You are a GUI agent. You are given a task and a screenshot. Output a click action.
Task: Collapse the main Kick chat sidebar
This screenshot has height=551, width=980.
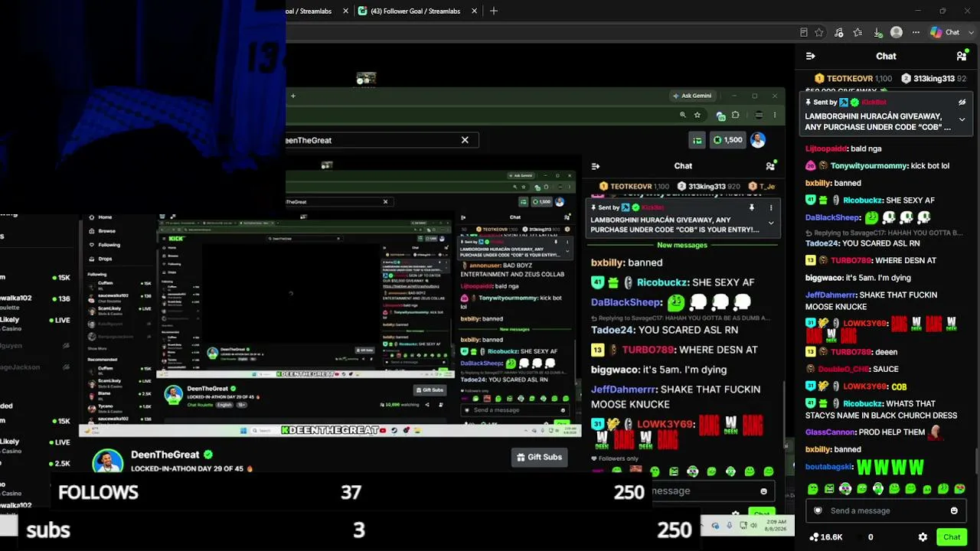click(x=811, y=56)
